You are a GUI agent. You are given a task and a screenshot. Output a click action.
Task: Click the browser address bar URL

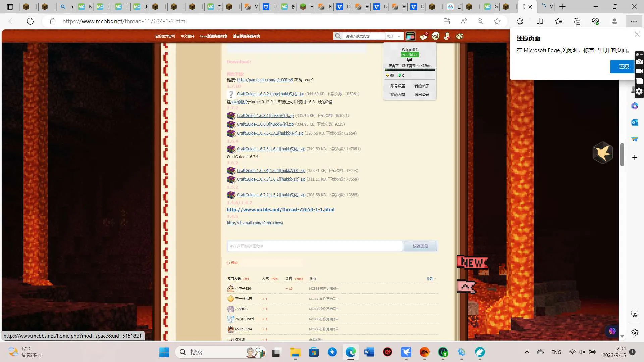[124, 21]
